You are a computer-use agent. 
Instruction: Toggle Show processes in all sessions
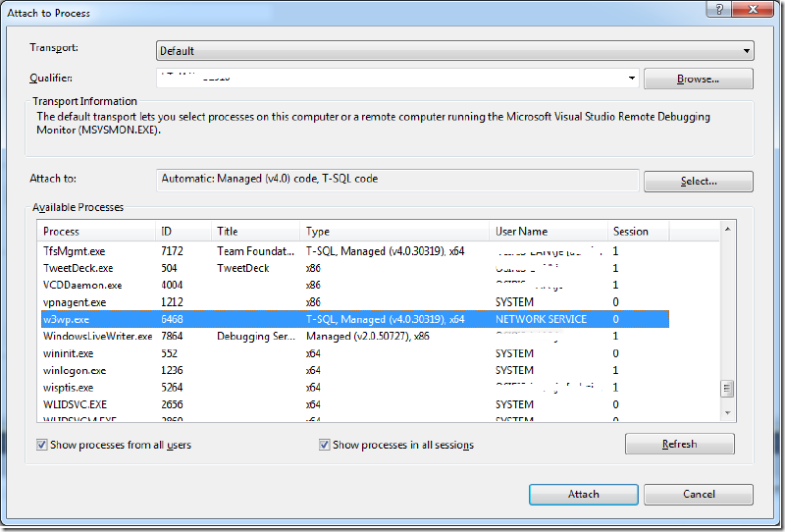(x=325, y=445)
